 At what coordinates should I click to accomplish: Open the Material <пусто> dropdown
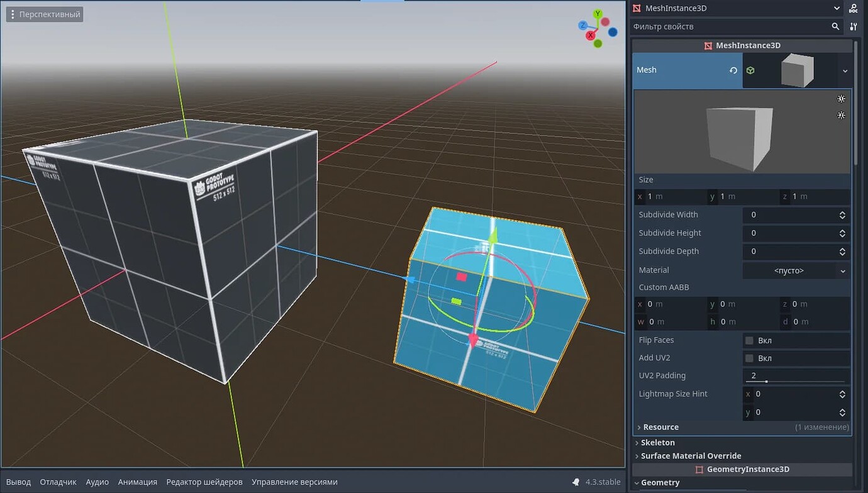796,270
